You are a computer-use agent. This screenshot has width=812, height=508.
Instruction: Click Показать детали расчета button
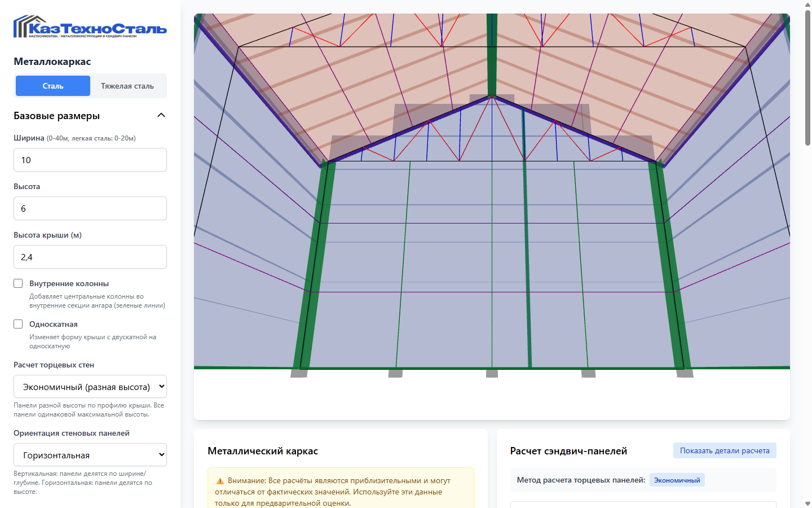point(725,450)
